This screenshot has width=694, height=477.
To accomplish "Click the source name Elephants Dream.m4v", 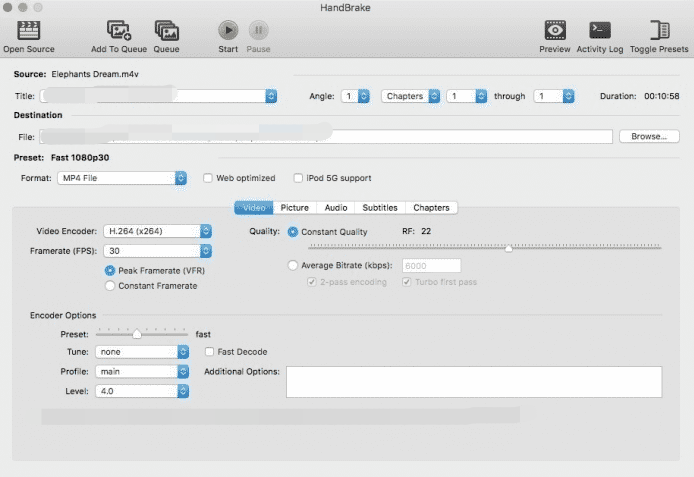I will [x=95, y=74].
